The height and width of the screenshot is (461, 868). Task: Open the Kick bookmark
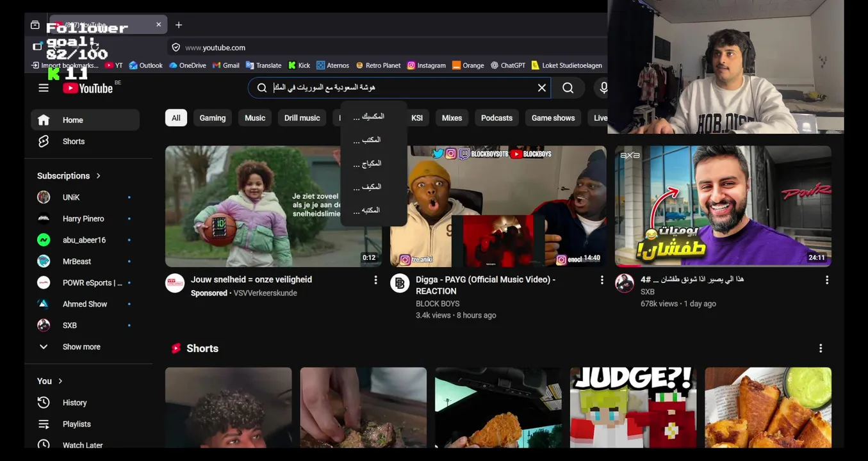[299, 65]
